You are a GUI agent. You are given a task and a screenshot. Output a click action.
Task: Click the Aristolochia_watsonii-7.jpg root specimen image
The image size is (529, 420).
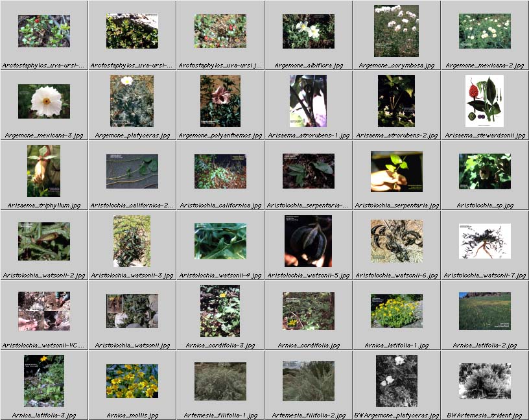pos(484,241)
